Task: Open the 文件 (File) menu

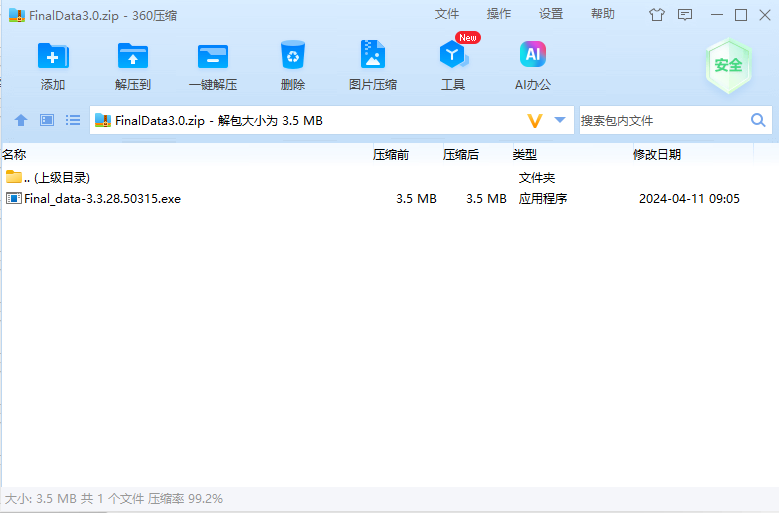Action: pyautogui.click(x=447, y=14)
